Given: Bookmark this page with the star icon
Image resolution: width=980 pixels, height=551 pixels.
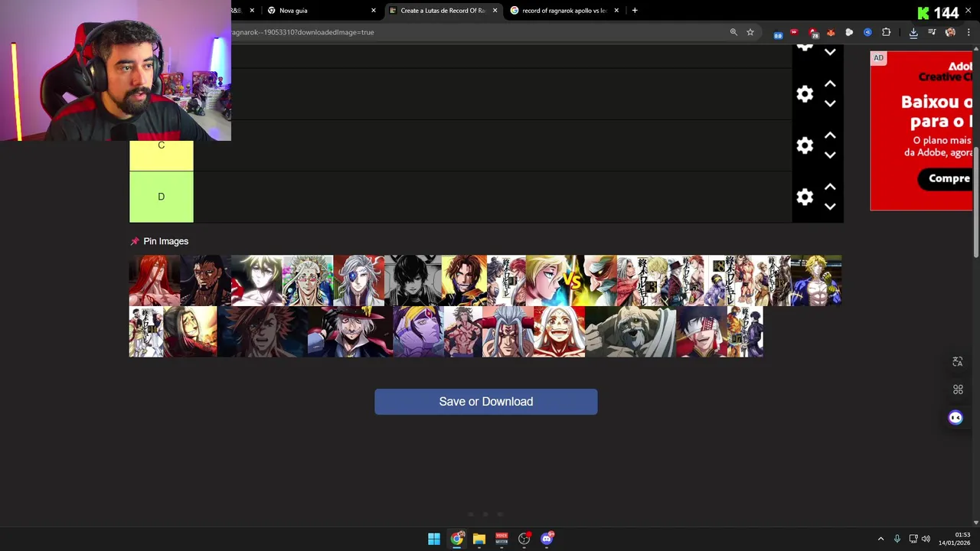Looking at the screenshot, I should click(x=750, y=32).
